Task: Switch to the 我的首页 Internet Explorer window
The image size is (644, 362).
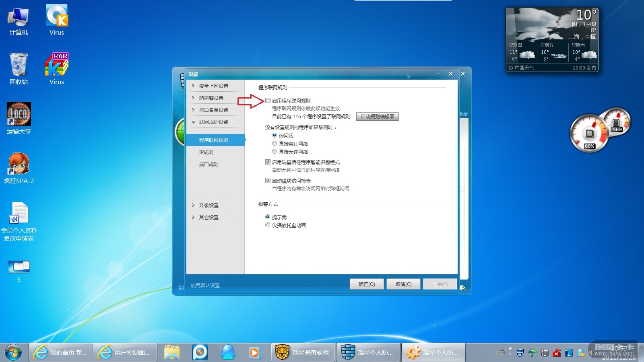Action: coord(61,352)
